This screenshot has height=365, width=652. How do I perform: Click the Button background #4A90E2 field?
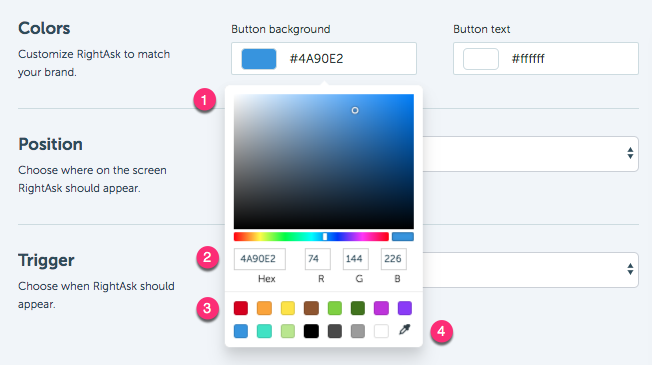(324, 59)
